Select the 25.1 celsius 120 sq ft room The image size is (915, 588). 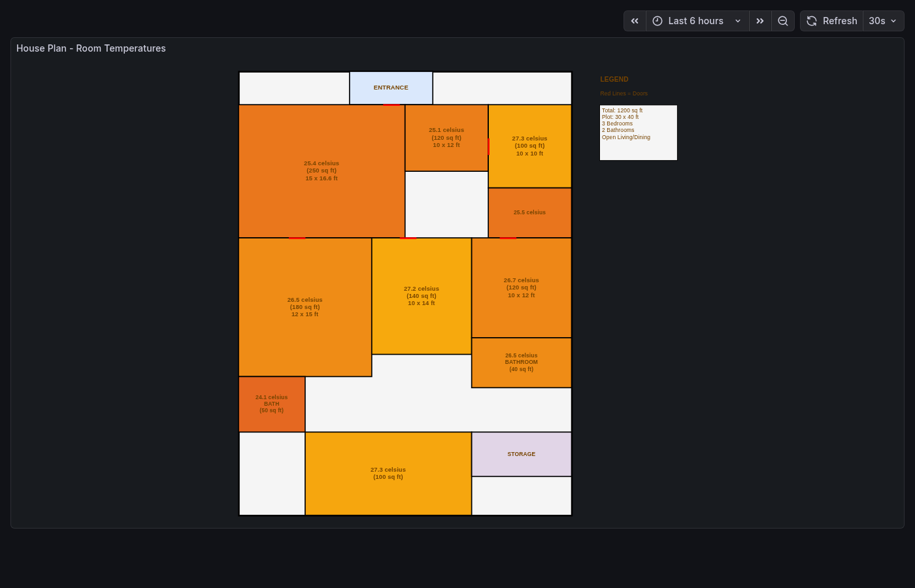click(x=446, y=138)
